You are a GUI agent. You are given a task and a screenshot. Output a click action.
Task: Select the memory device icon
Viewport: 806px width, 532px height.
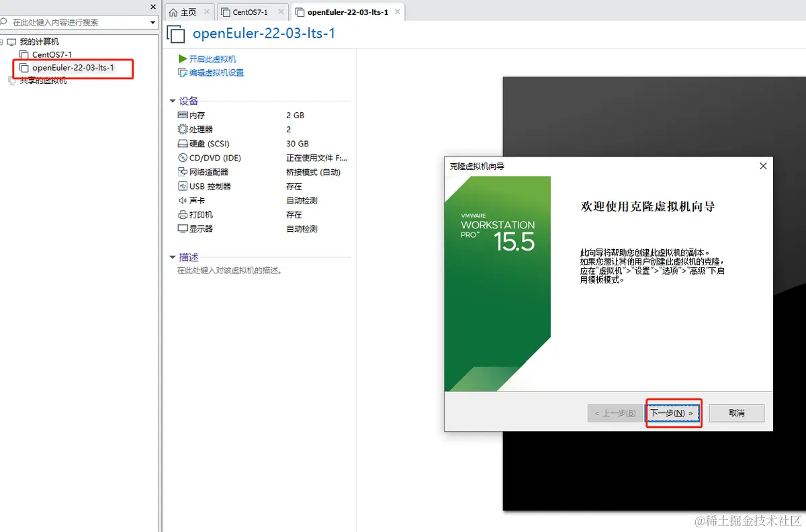[183, 115]
